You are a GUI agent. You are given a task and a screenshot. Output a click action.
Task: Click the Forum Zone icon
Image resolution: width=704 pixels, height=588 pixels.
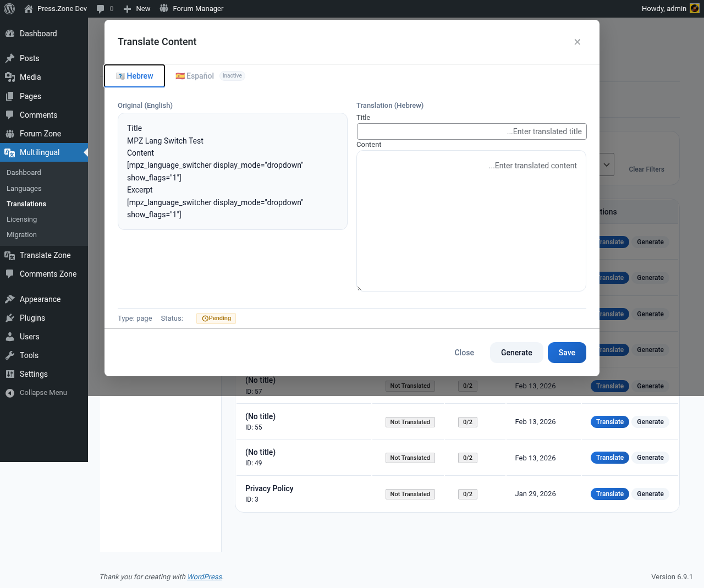click(x=10, y=134)
